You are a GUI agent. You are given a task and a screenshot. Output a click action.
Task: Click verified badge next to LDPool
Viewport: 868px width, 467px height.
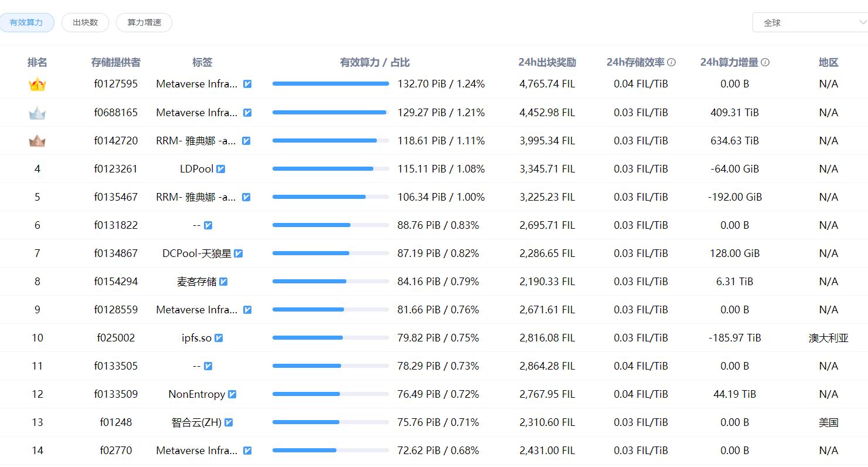click(x=221, y=169)
